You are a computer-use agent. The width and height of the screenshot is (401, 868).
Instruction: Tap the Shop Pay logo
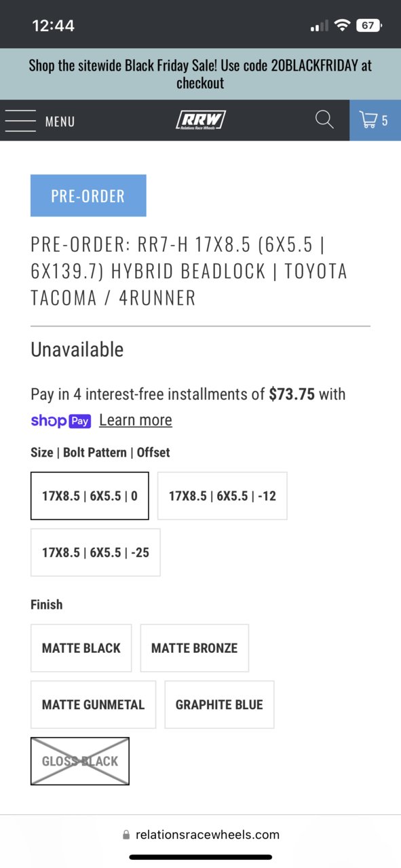coord(61,421)
